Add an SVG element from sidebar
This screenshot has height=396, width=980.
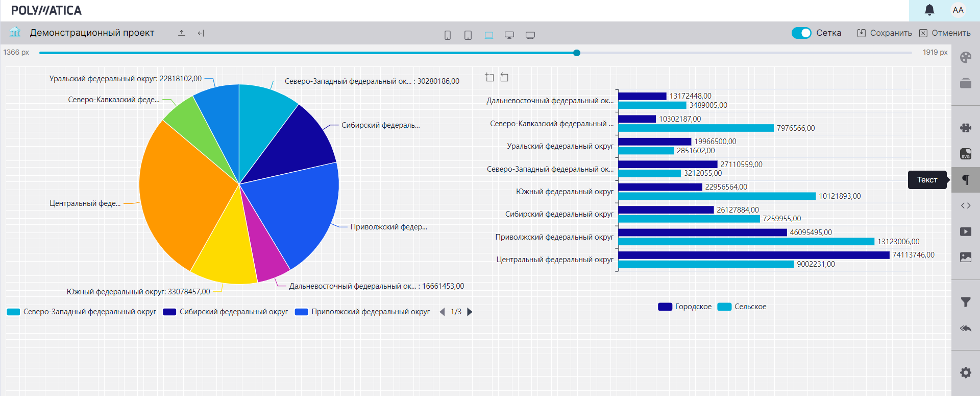coord(965,154)
